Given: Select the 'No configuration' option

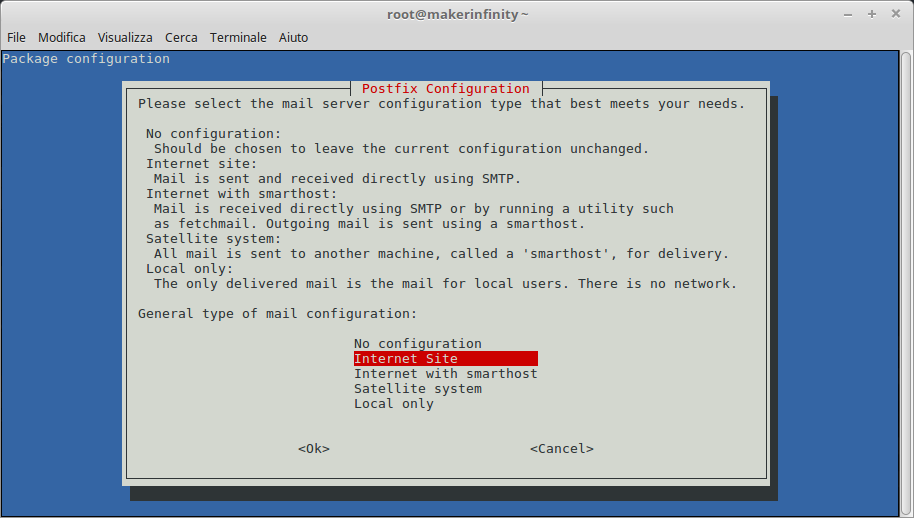Looking at the screenshot, I should click(x=418, y=343).
